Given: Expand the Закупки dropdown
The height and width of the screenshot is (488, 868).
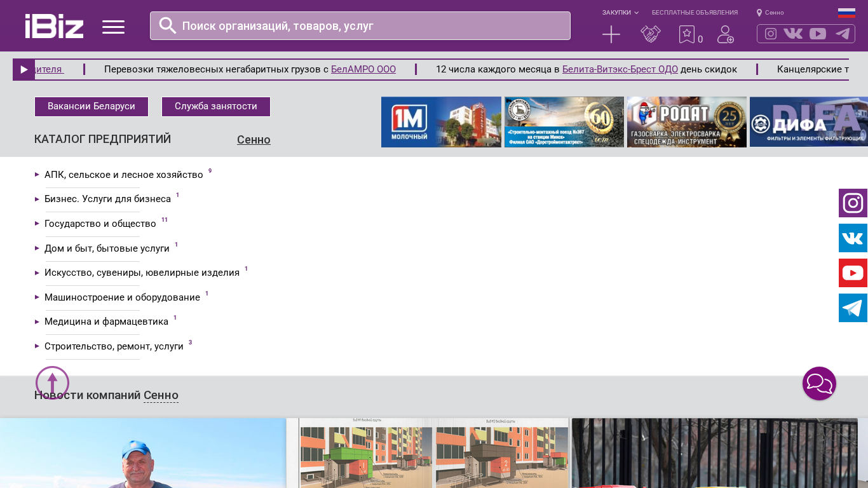Looking at the screenshot, I should [x=620, y=13].
